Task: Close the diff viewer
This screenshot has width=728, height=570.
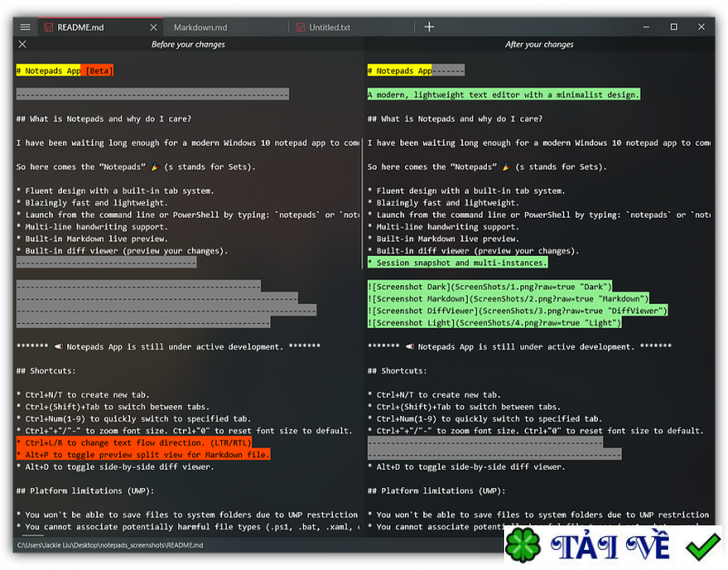Action: (x=22, y=44)
